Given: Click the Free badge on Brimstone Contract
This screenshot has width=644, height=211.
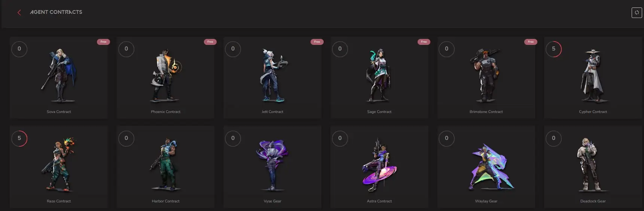Looking at the screenshot, I should click(531, 42).
